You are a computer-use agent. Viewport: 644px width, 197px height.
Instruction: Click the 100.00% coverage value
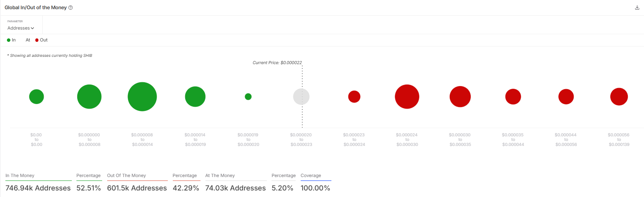(x=315, y=188)
